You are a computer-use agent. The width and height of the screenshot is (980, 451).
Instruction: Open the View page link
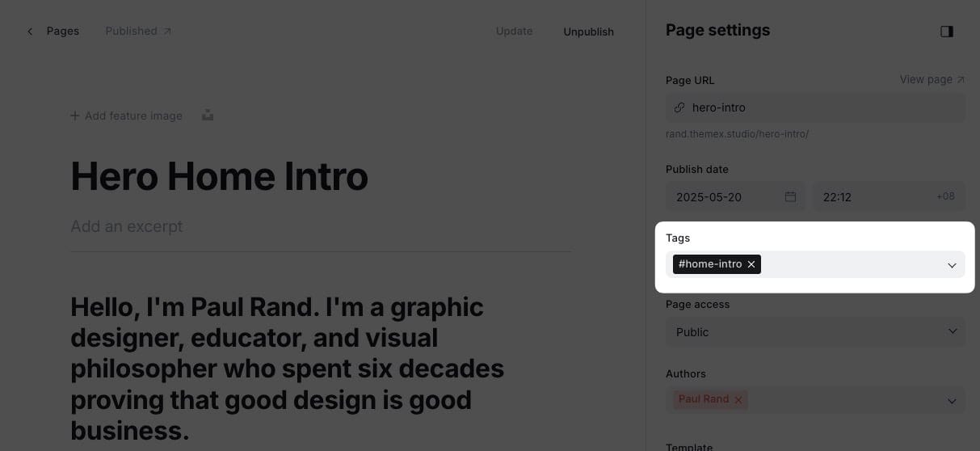pyautogui.click(x=932, y=79)
